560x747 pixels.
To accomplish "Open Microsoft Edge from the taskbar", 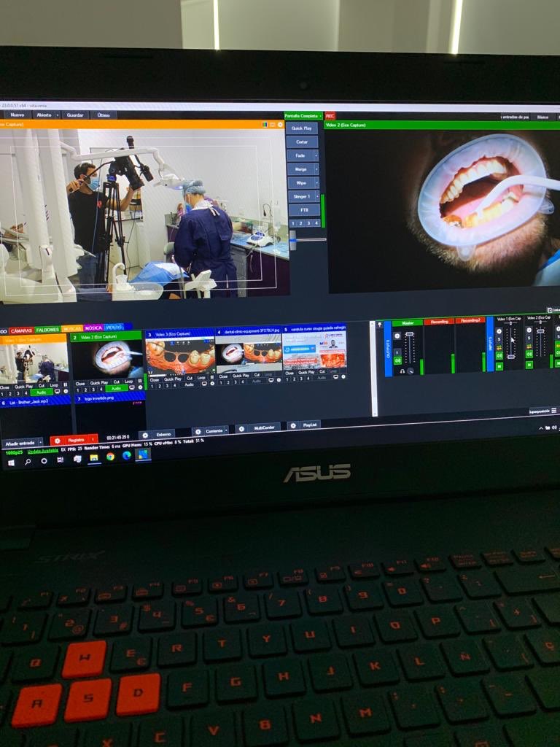I will click(x=126, y=455).
